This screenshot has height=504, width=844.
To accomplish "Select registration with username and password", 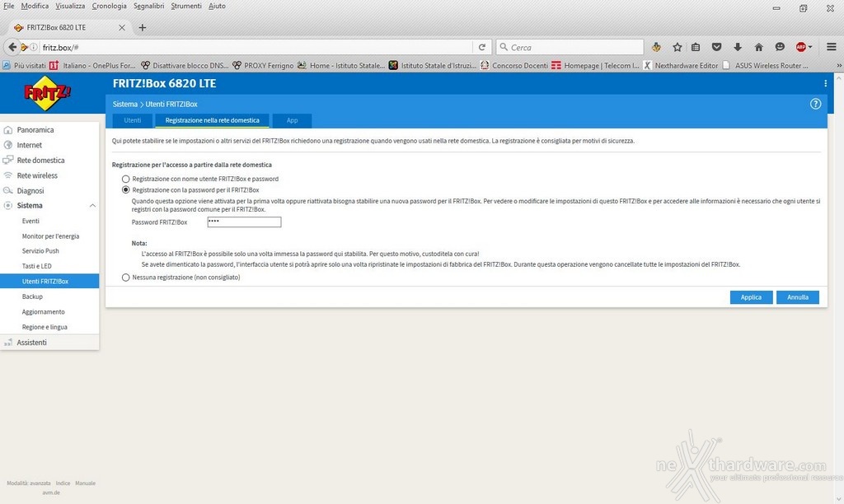I will (x=126, y=179).
